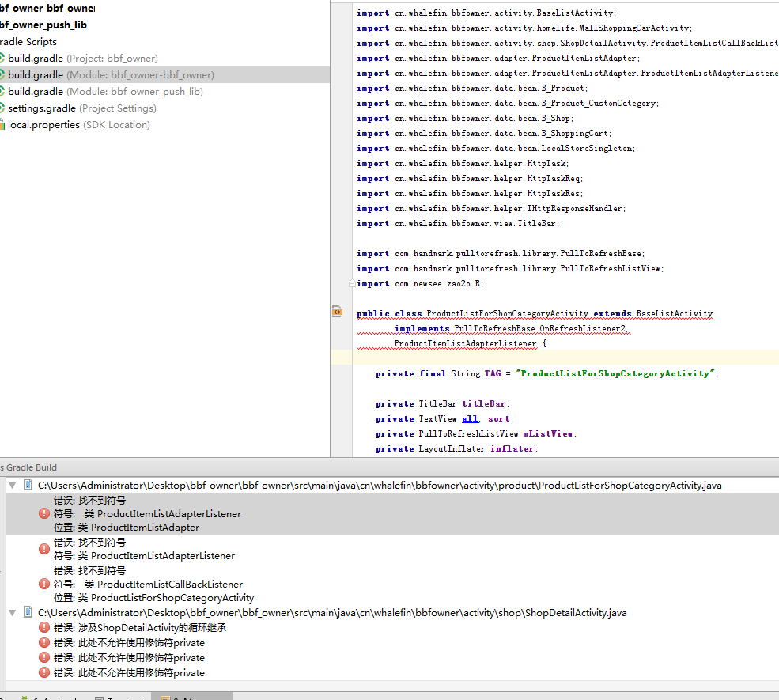Select the Gradle Scripts node
This screenshot has width=779, height=700.
point(28,42)
